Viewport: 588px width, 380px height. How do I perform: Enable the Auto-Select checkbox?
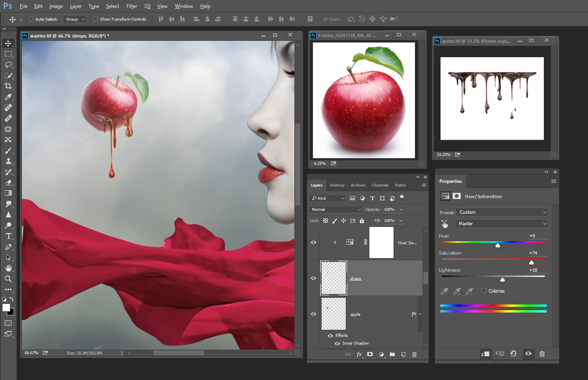[x=31, y=19]
